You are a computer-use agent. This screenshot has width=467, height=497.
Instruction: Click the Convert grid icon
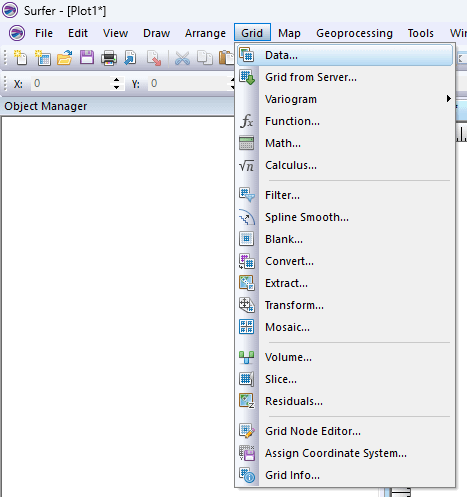coord(247,261)
